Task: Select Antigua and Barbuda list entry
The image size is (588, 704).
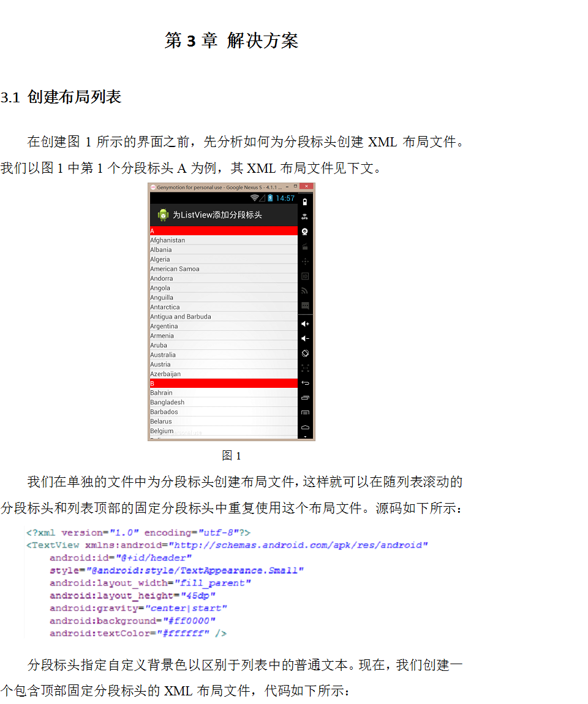Action: [x=181, y=317]
